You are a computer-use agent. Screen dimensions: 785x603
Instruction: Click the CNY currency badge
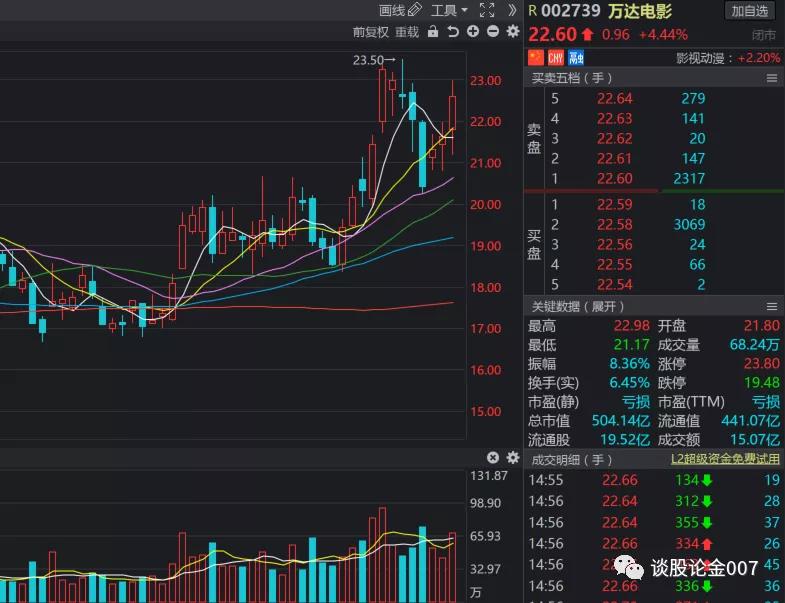pyautogui.click(x=556, y=57)
